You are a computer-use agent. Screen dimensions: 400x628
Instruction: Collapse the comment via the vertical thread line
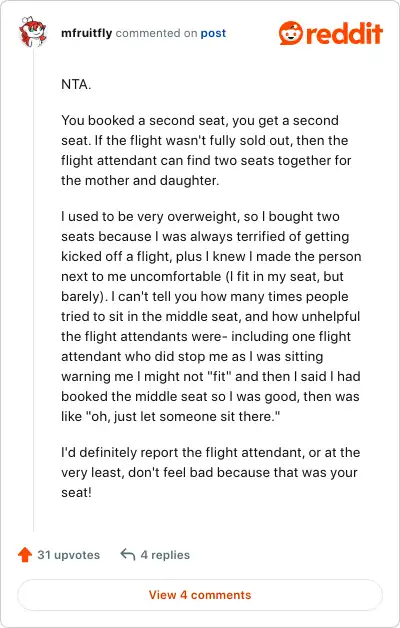point(33,290)
